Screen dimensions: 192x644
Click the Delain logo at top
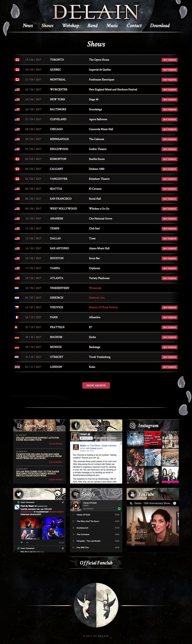96,12
